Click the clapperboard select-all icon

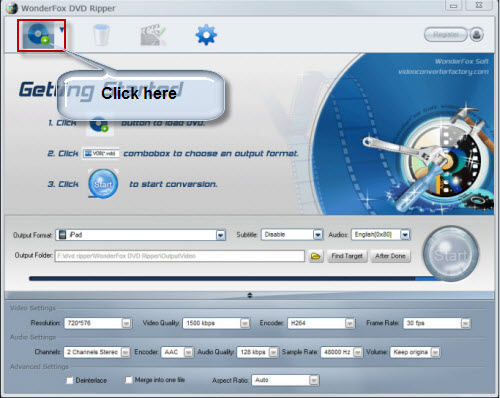153,35
